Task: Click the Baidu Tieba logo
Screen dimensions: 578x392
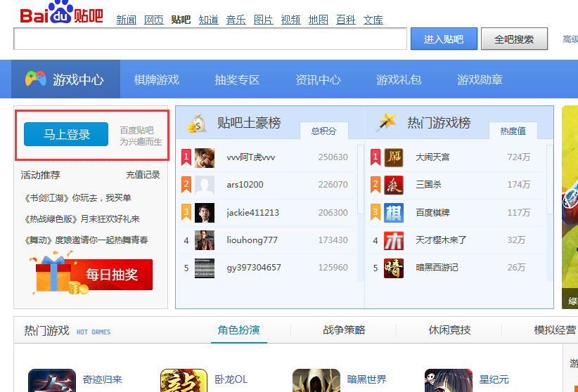Action: (62, 13)
